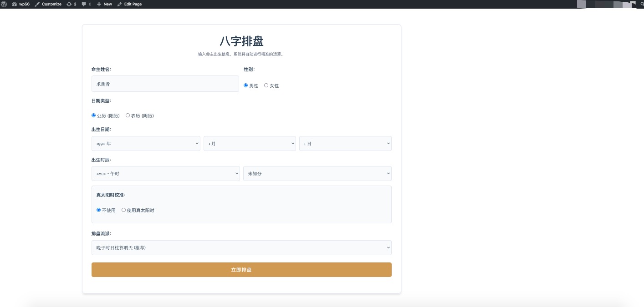Open the birth day dropdown 1 日
644x307 pixels.
tap(345, 143)
